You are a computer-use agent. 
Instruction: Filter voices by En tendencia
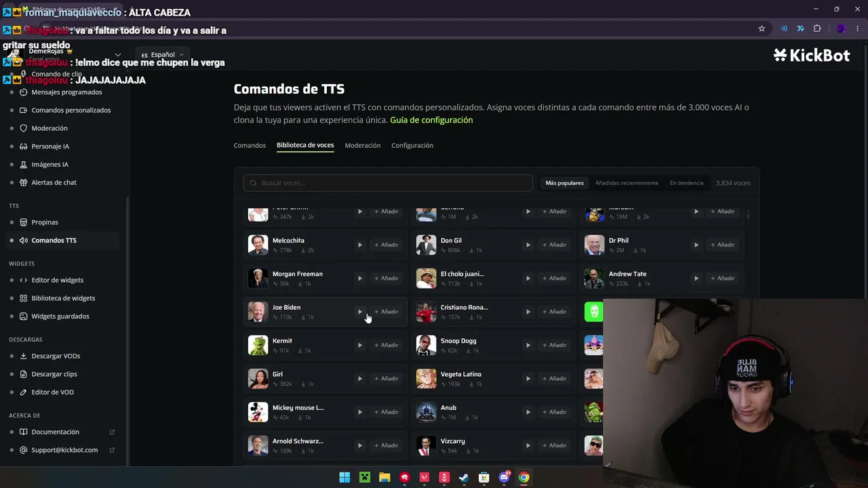click(686, 183)
